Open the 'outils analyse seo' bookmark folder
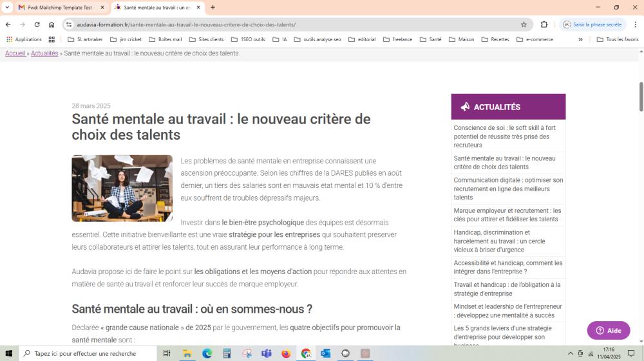644x361 pixels. pos(317,39)
